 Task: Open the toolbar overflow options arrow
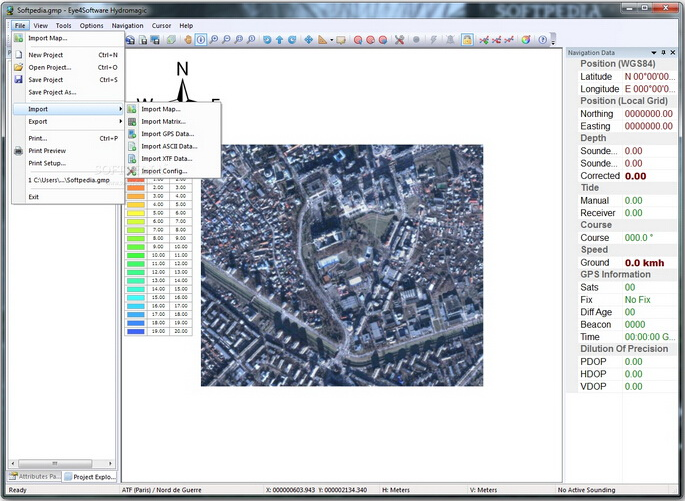(x=553, y=41)
